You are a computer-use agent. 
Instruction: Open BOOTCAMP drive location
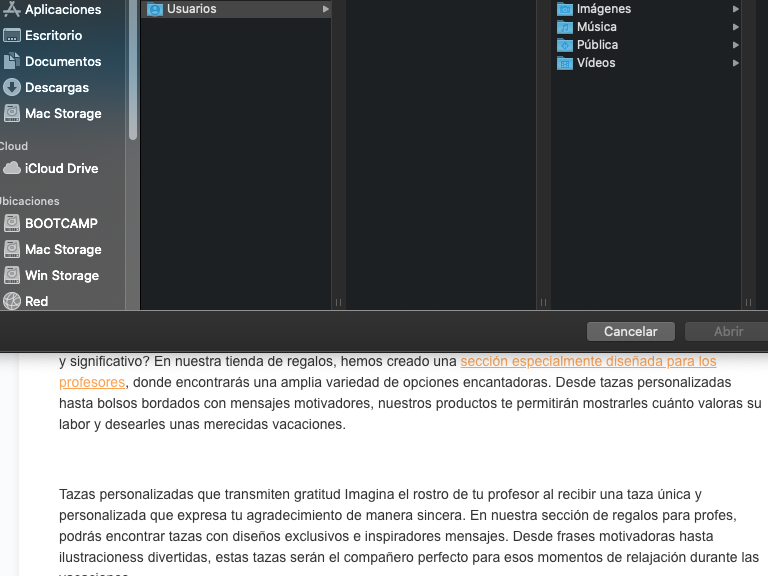click(x=60, y=223)
